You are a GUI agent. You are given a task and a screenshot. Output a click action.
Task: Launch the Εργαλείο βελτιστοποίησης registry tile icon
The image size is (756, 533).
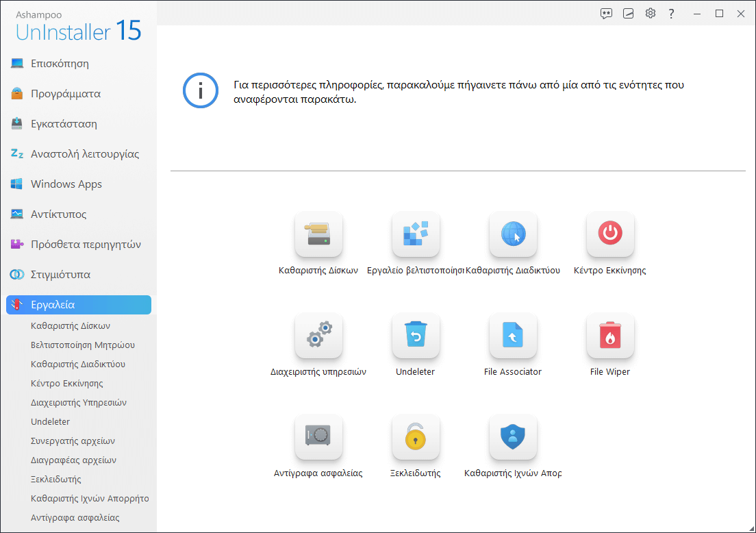(x=416, y=234)
